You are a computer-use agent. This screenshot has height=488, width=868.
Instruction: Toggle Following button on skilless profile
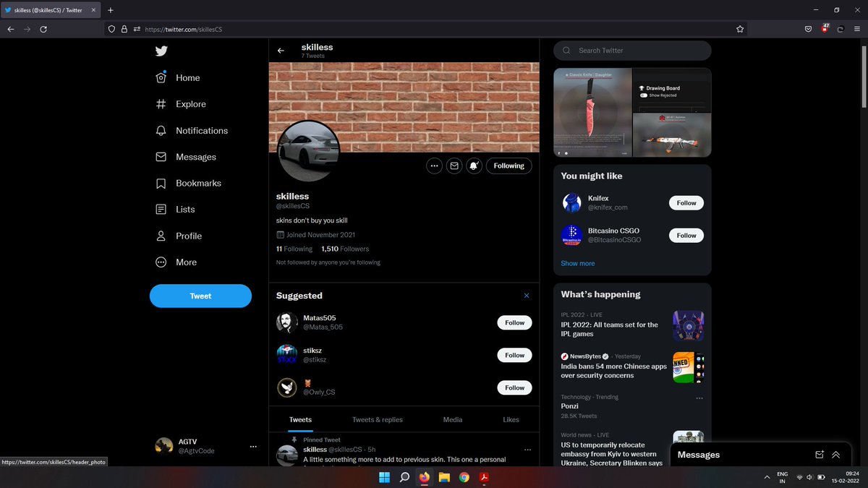tap(509, 166)
